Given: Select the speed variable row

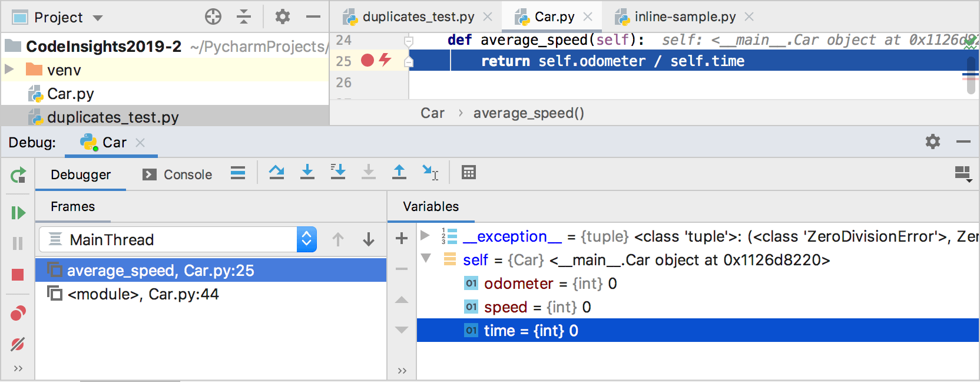Looking at the screenshot, I should coord(698,307).
